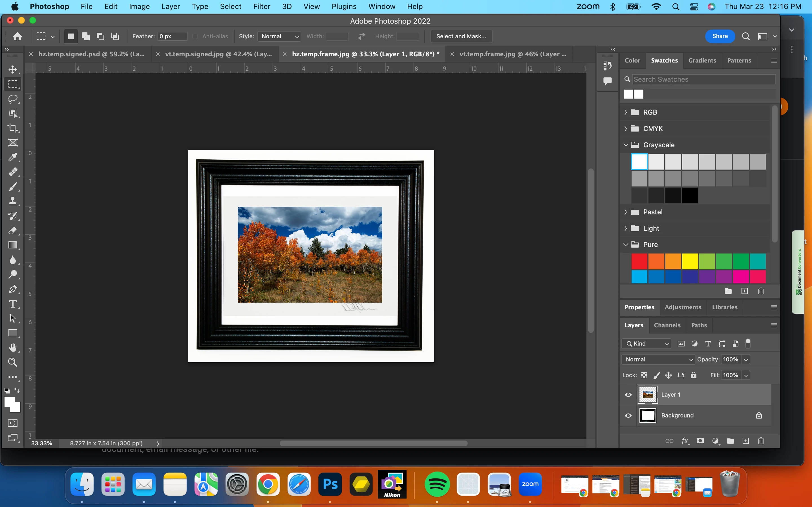812x507 pixels.
Task: Toggle visibility of the Background layer
Action: [x=628, y=415]
